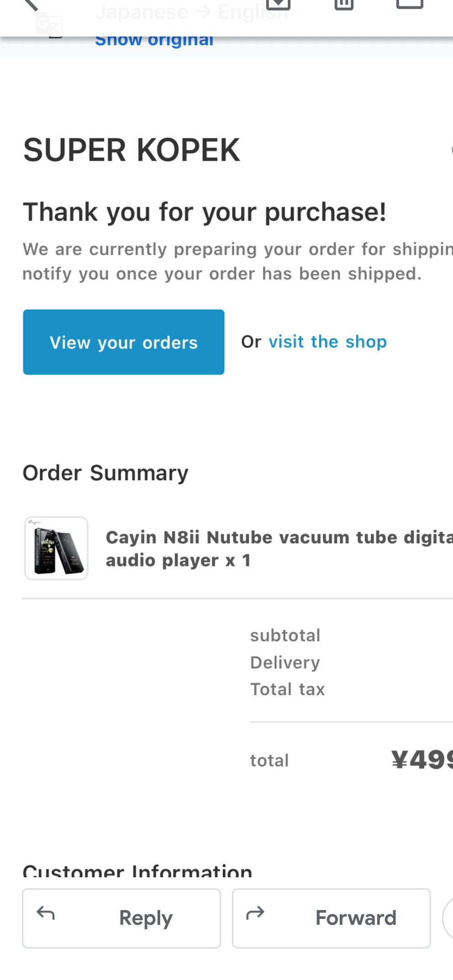Show original untranslated message
The image size is (453, 980).
(154, 41)
